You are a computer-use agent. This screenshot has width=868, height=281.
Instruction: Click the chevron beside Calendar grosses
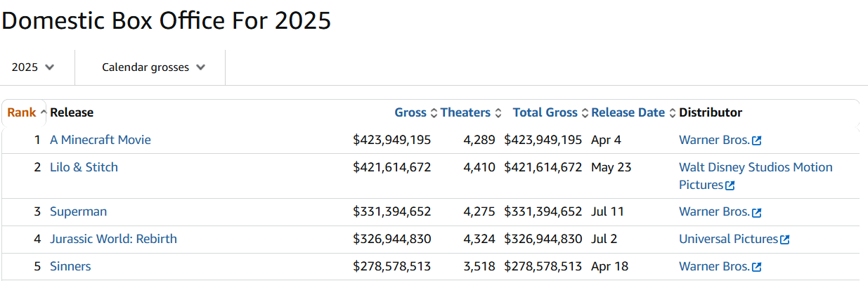(201, 67)
